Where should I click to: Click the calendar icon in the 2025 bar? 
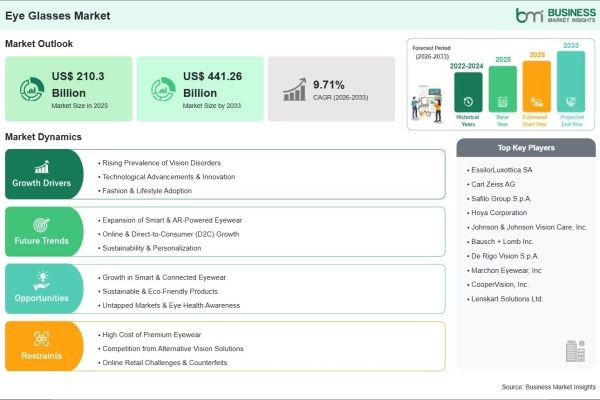pyautogui.click(x=502, y=102)
